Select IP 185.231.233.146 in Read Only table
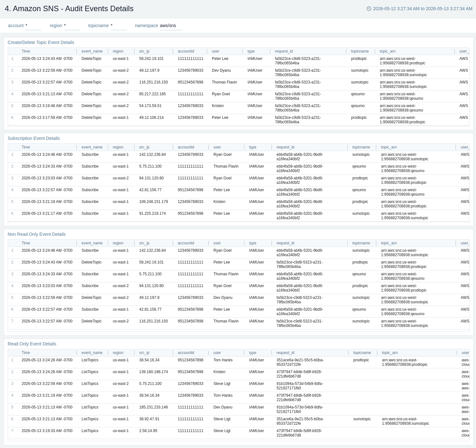Viewport: 476px width, 448px height. coord(154,407)
